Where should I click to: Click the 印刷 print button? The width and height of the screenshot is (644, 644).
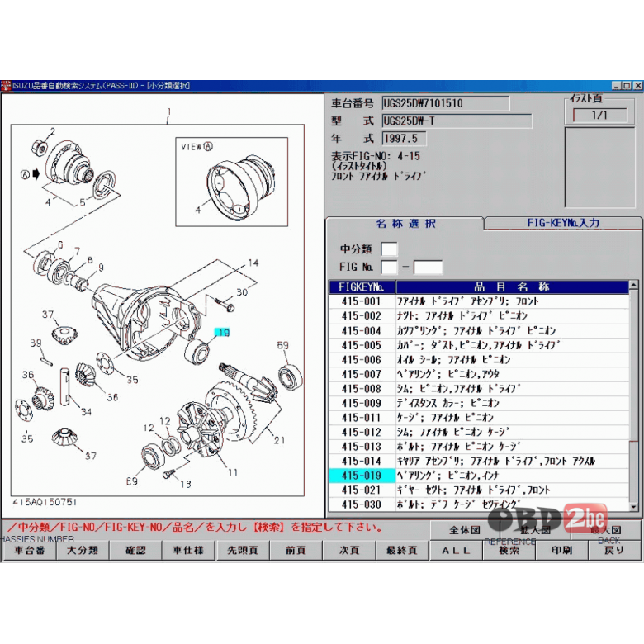point(562,551)
